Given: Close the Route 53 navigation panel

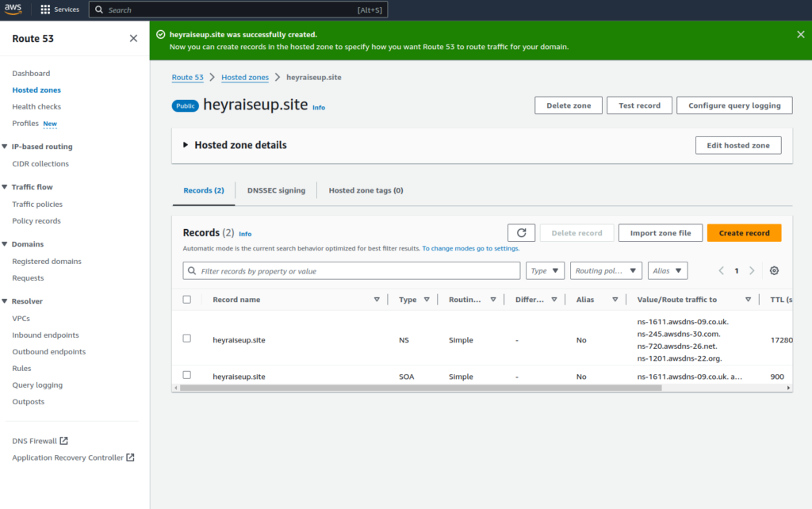Looking at the screenshot, I should (133, 38).
